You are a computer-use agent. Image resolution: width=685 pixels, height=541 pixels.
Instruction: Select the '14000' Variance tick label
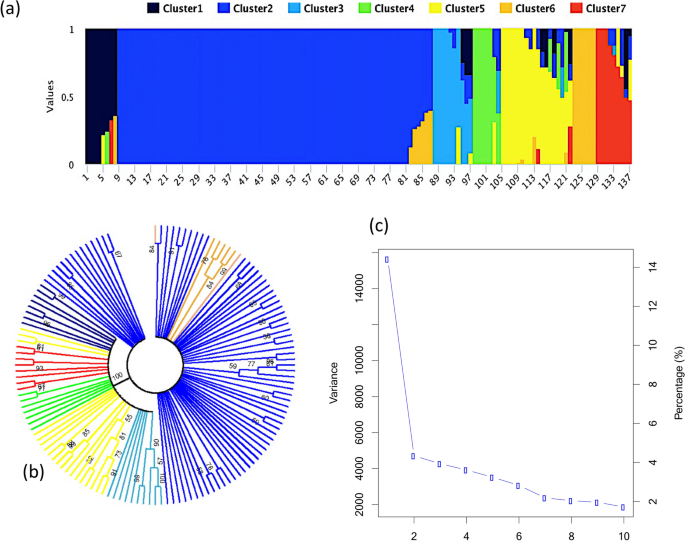pos(365,288)
